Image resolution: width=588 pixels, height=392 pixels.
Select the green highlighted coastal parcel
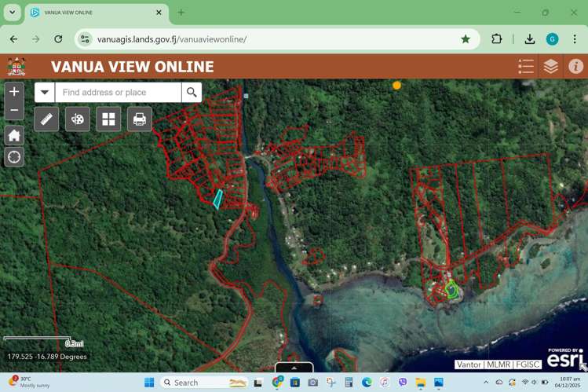click(x=451, y=290)
